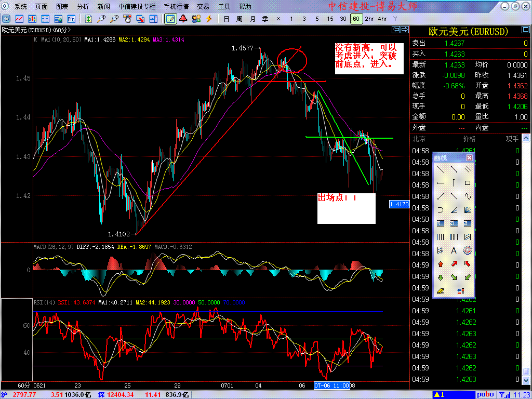This screenshot has width=532, height=399.
Task: Close the 画线 drawing palette
Action: coord(469,157)
